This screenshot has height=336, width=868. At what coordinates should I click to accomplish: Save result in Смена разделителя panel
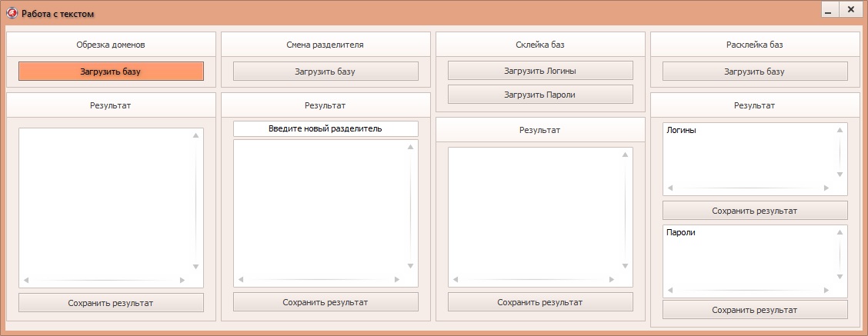coord(325,302)
